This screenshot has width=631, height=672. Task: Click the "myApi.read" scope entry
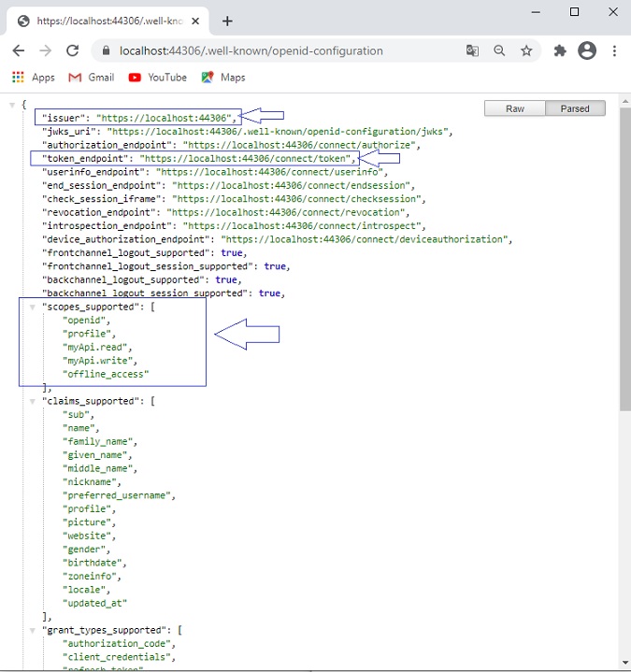pos(94,347)
